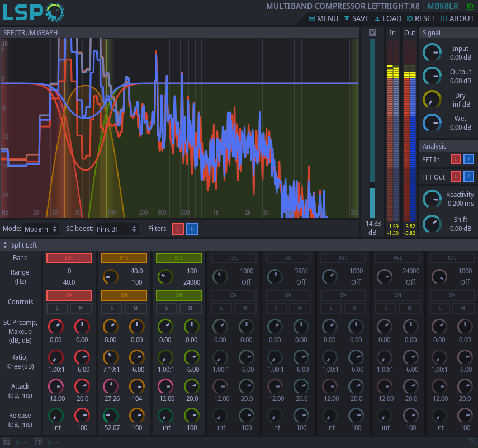The image size is (478, 448).
Task: Click the release knob showing -52.07
Action: coord(110,416)
